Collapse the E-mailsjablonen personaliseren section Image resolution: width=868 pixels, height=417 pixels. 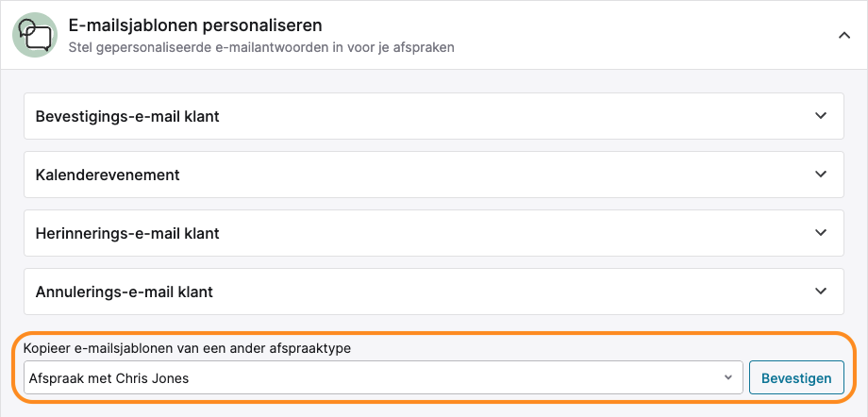844,36
